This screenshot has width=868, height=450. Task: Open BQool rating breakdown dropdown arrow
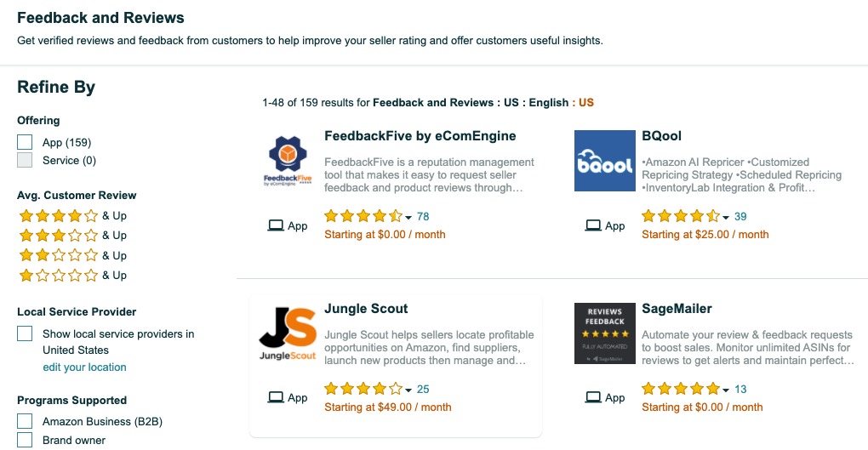coord(726,218)
